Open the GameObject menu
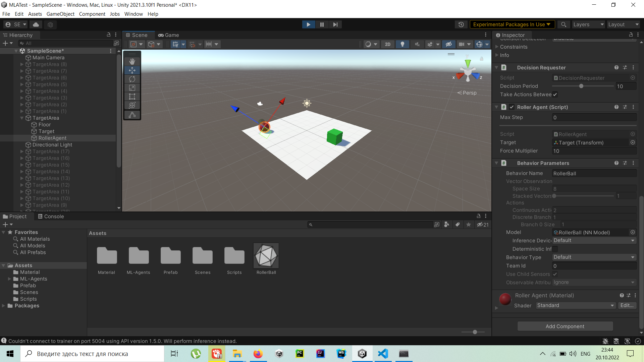644x362 pixels. click(60, 14)
